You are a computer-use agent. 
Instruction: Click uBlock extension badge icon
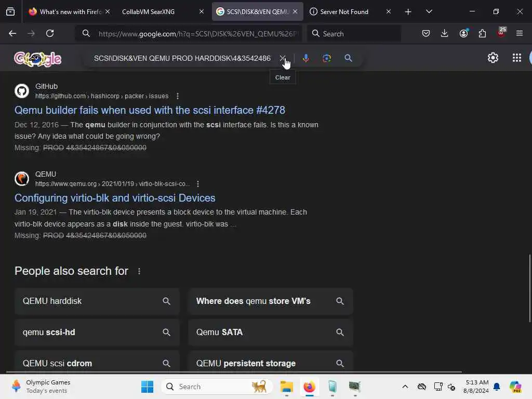pyautogui.click(x=501, y=33)
